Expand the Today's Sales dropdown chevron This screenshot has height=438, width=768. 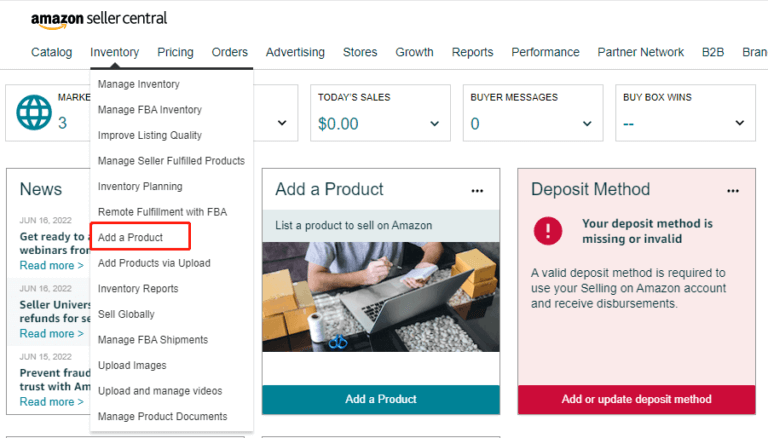coord(434,124)
